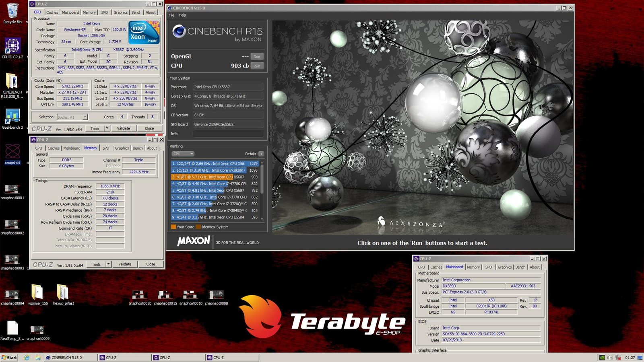Image resolution: width=644 pixels, height=362 pixels.
Task: Open the Cinebench File menu
Action: pos(171,15)
